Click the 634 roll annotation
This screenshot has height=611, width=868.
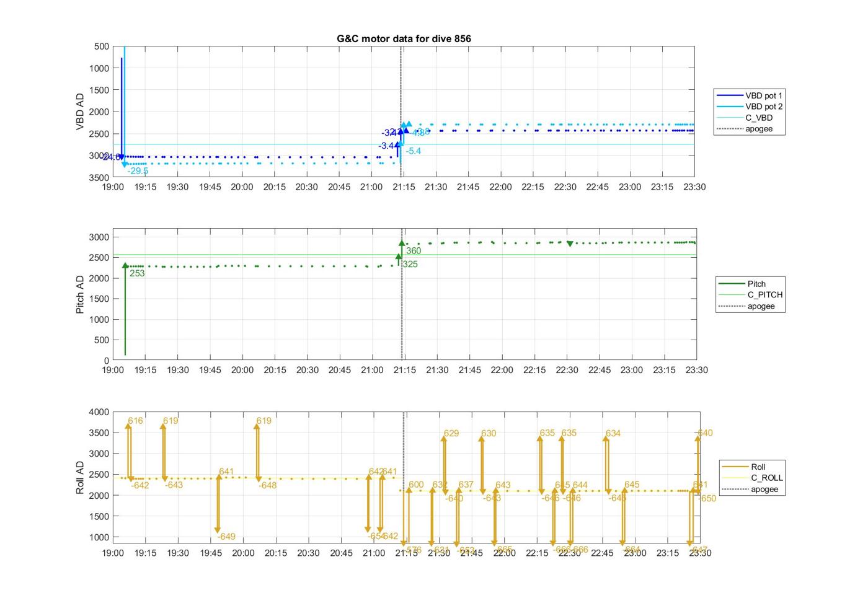(613, 433)
